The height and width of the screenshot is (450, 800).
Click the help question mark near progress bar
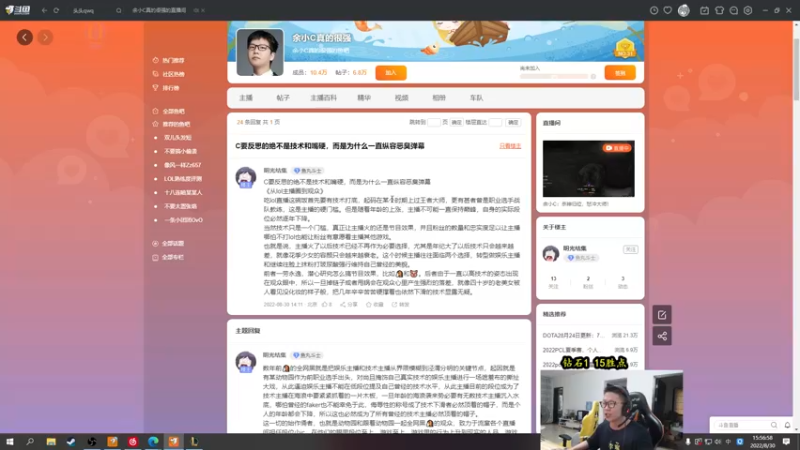pos(593,77)
